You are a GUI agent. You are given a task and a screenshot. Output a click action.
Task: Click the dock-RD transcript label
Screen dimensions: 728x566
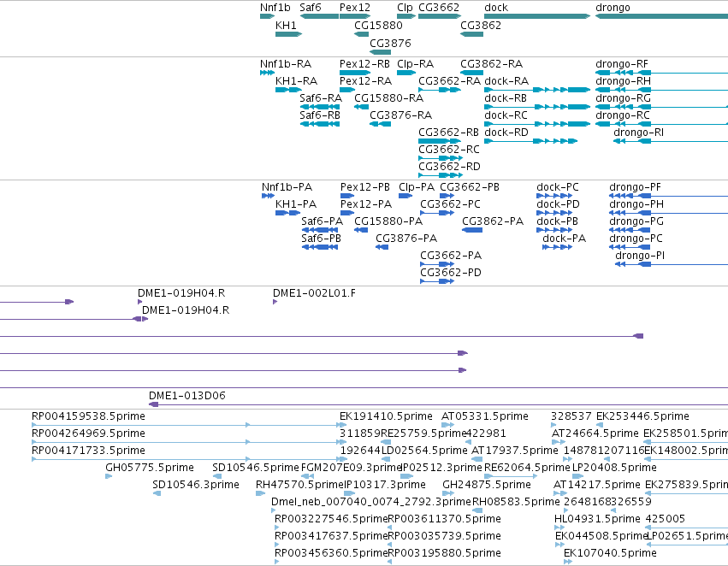(x=506, y=133)
